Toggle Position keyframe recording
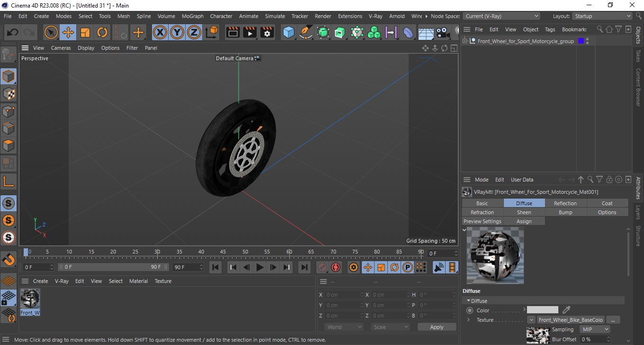644x345 pixels. pyautogui.click(x=367, y=267)
